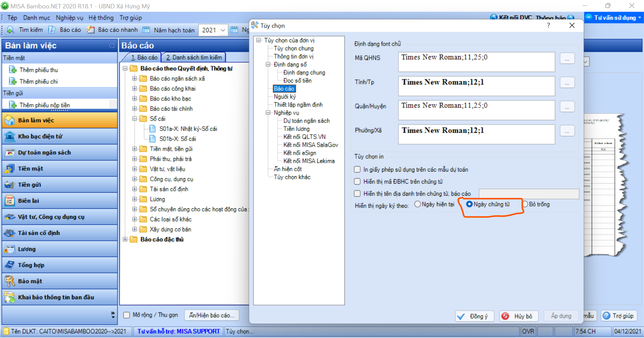Click the Áp dụng button
The height and width of the screenshot is (338, 644).
(561, 316)
